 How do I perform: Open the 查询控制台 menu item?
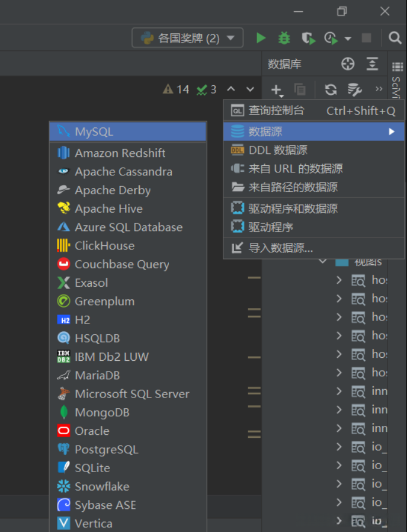(276, 111)
